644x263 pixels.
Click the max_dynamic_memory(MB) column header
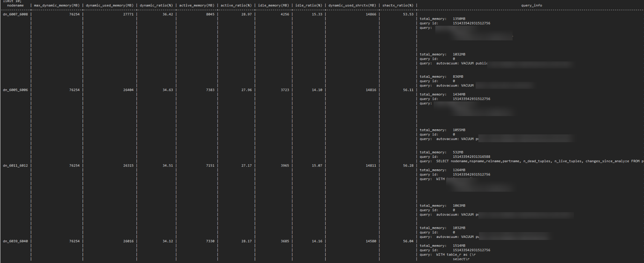(57, 5)
